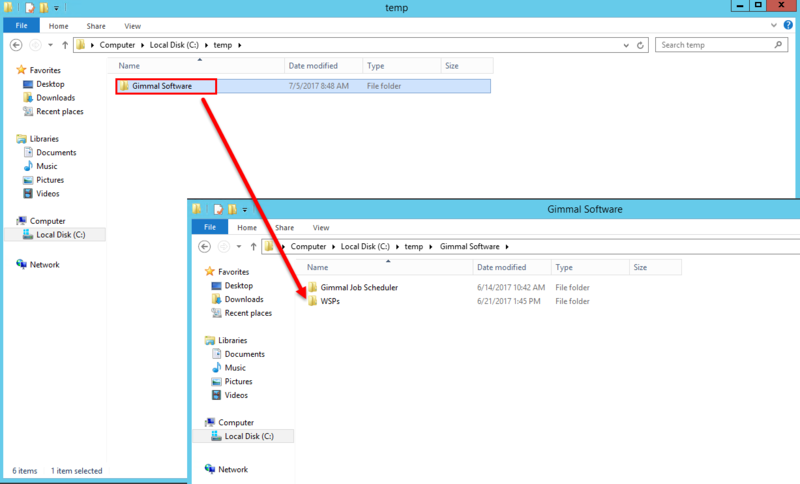Sort by Date modified column in temp window
This screenshot has width=800, height=484.
312,66
